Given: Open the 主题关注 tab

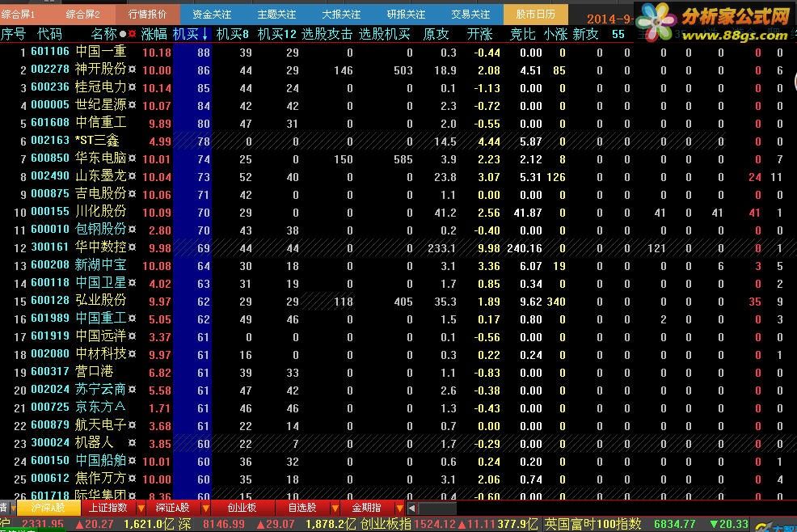Looking at the screenshot, I should [276, 15].
